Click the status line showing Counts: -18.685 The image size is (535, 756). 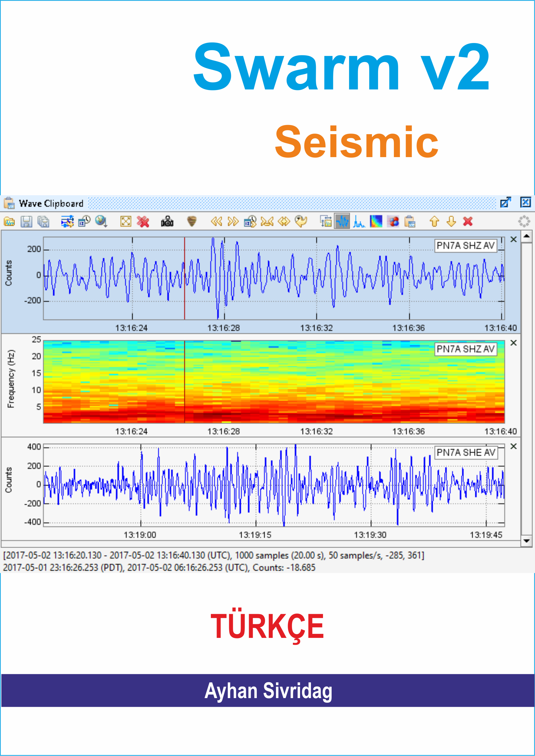coord(159,568)
